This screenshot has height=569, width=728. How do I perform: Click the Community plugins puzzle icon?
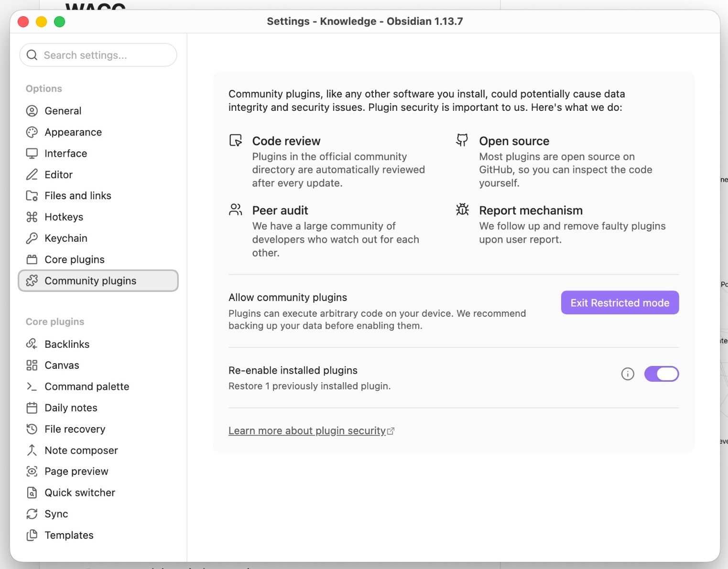coord(32,281)
